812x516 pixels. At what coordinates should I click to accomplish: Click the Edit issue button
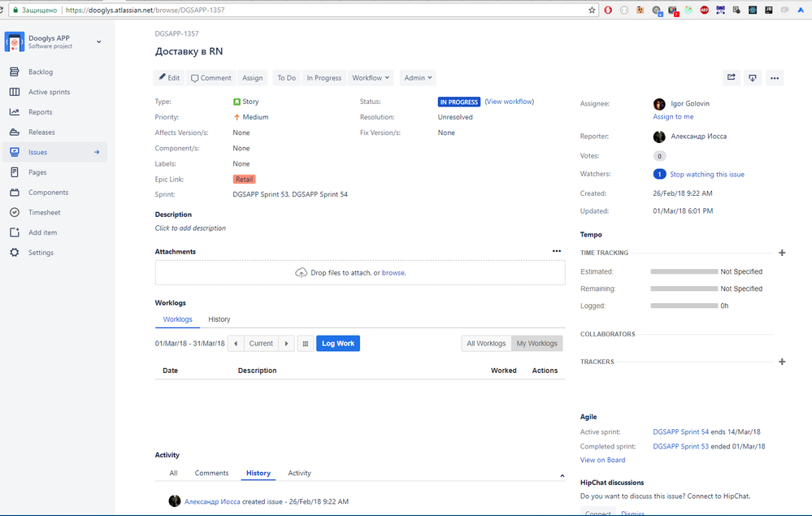(x=169, y=78)
